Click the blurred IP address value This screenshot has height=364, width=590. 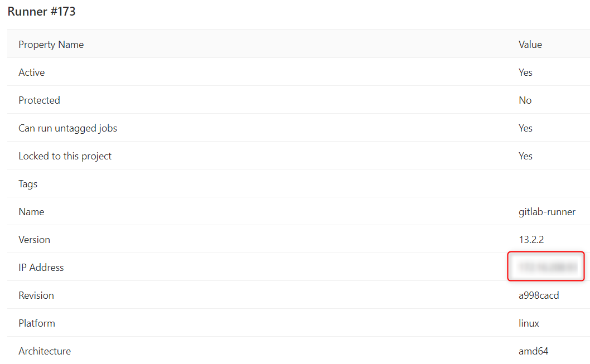pyautogui.click(x=548, y=267)
